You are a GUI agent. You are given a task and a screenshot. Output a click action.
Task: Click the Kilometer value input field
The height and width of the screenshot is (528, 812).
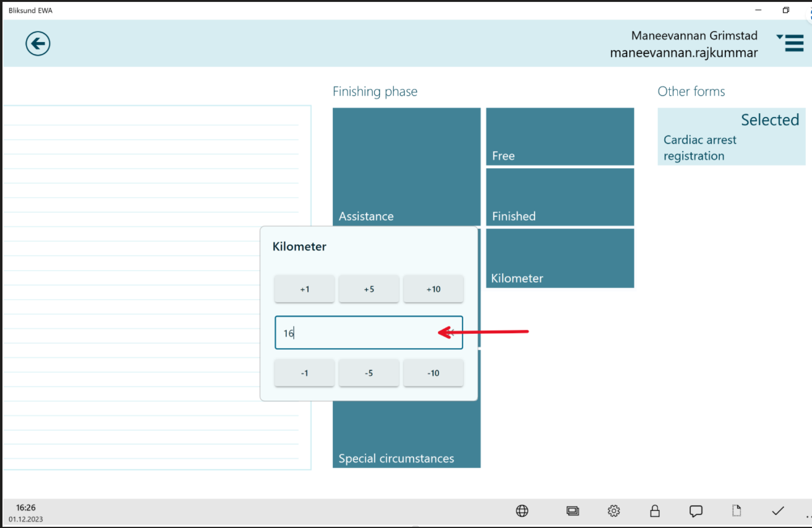pos(369,333)
